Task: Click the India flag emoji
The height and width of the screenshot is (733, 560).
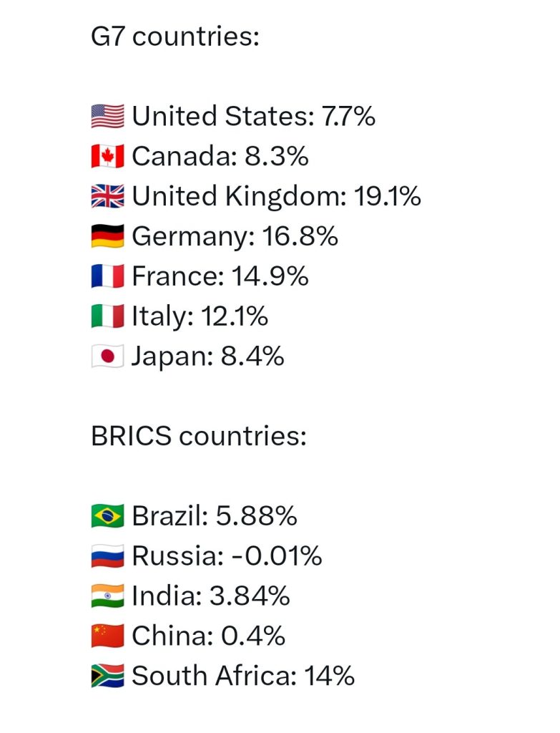Action: (107, 596)
